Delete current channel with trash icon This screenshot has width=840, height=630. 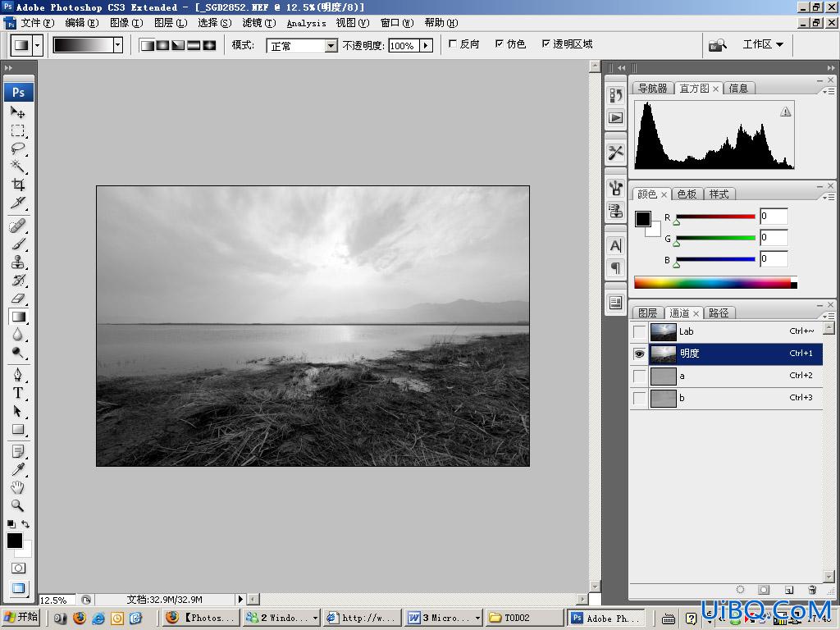[x=812, y=590]
